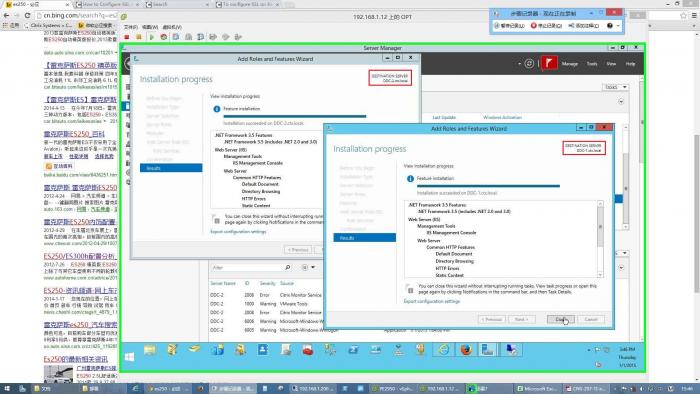Click the green play button in VM console toolbar
This screenshot has height=394, width=700.
coord(151,37)
